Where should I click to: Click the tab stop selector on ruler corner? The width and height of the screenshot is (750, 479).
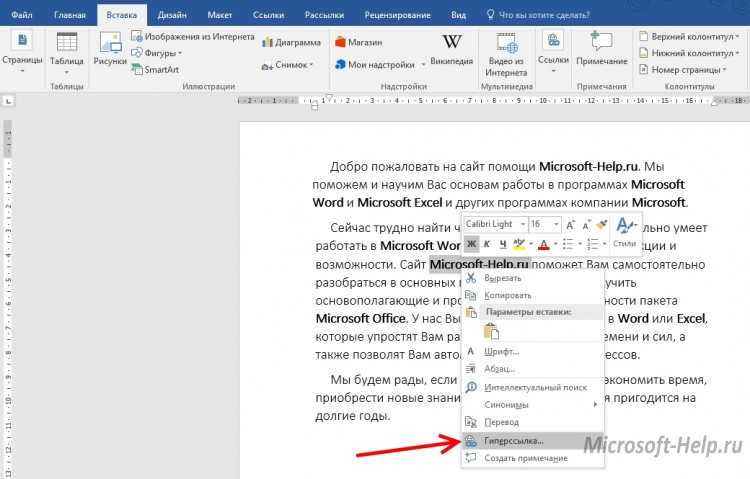click(x=8, y=101)
